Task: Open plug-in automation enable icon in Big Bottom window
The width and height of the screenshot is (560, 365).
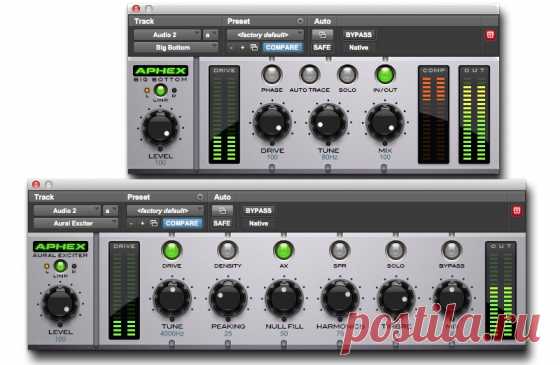Action: [x=322, y=35]
